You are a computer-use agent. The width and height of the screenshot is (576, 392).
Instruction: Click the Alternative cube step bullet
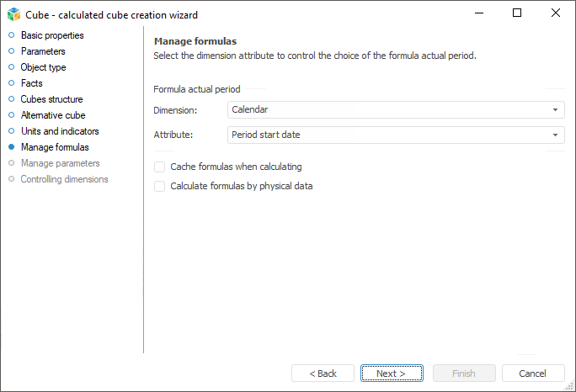(x=11, y=115)
